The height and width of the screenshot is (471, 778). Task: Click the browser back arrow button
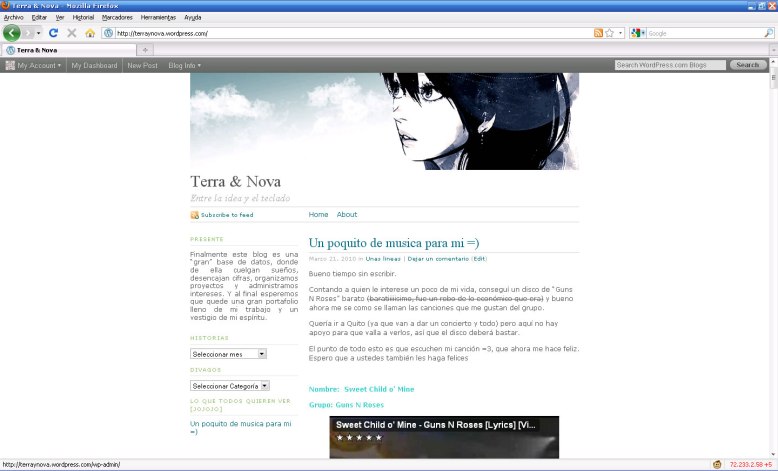[x=12, y=33]
